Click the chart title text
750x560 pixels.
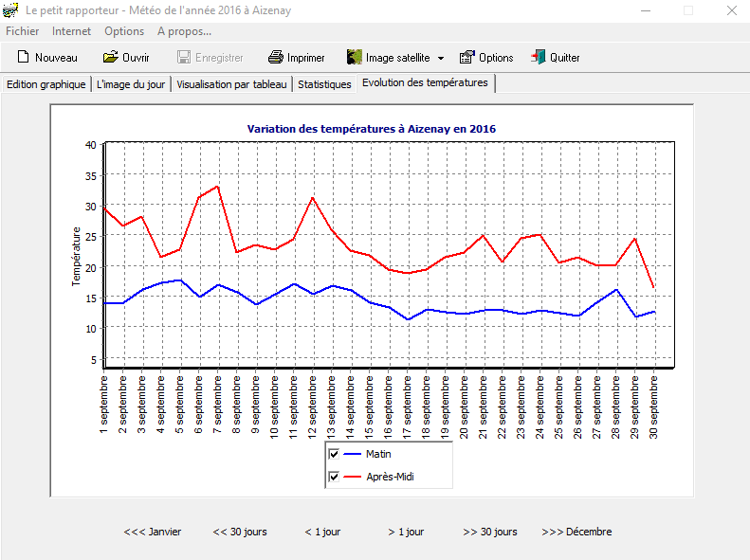pyautogui.click(x=372, y=129)
